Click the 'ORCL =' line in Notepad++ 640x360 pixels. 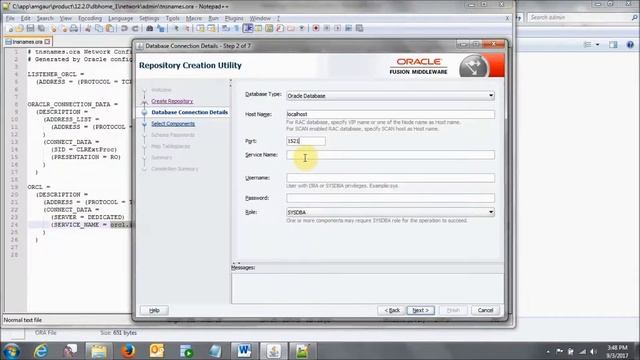click(x=39, y=187)
